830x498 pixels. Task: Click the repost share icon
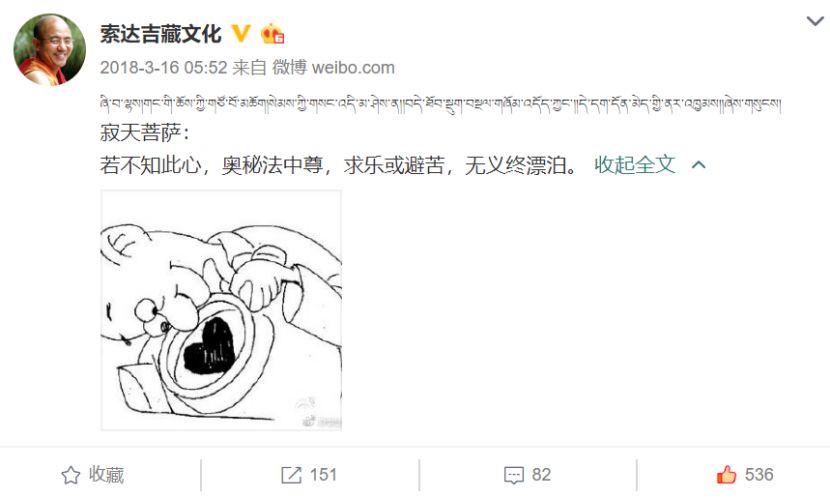coord(291,475)
